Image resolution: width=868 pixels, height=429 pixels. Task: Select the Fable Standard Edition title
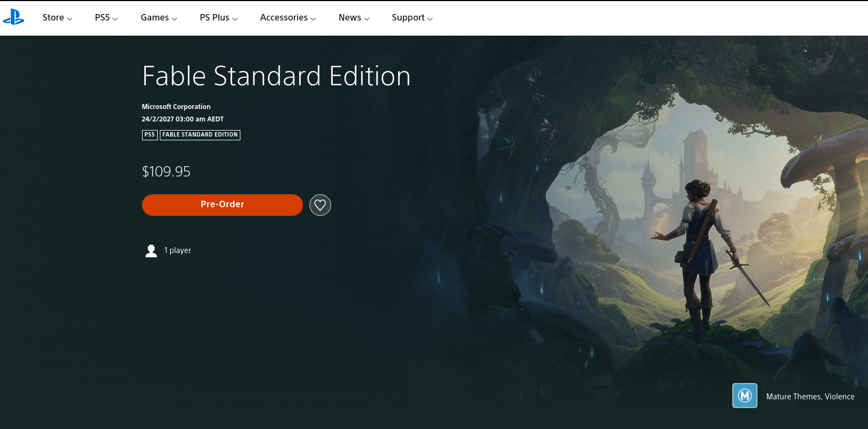coord(276,76)
